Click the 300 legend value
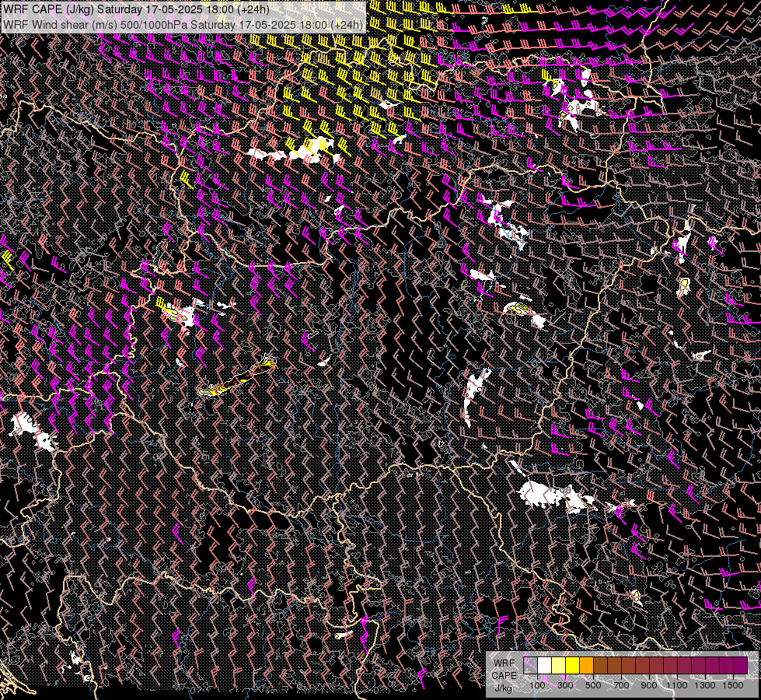 point(565,685)
